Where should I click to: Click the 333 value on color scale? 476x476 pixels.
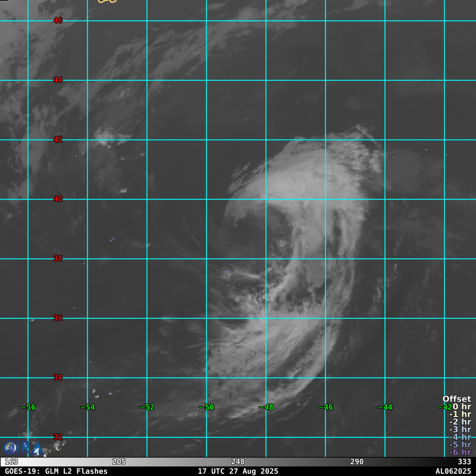tap(464, 462)
